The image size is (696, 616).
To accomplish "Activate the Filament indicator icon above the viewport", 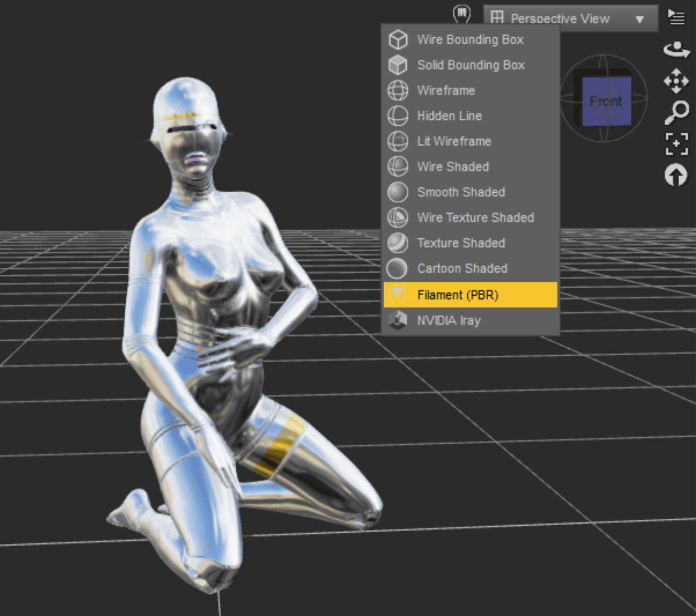I will 461,12.
